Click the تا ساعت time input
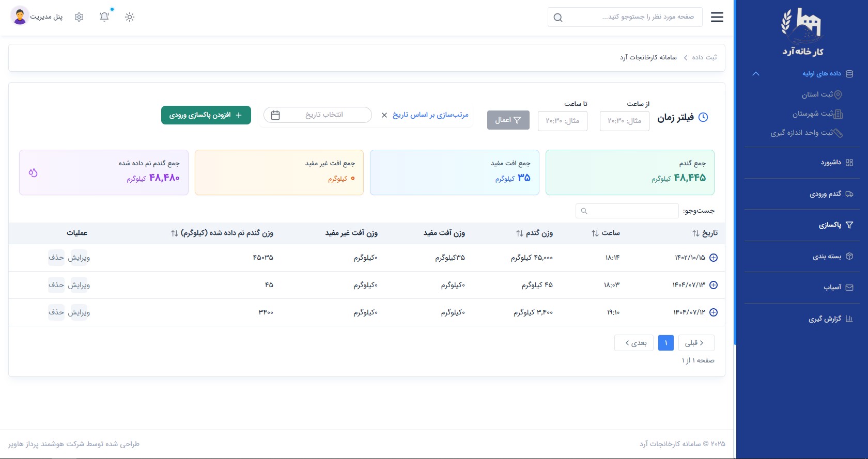Screen dimensions: 868x459 [x=563, y=121]
